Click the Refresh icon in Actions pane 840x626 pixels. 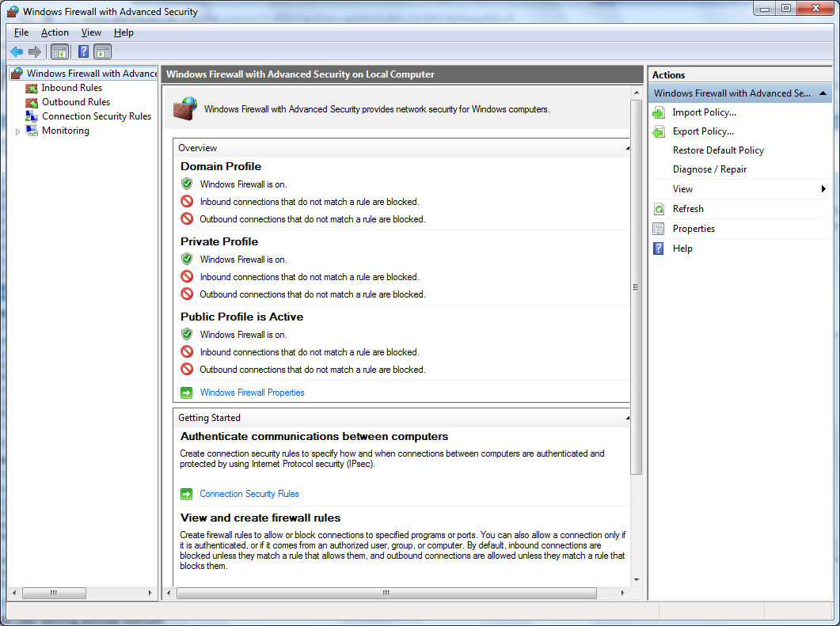click(659, 209)
